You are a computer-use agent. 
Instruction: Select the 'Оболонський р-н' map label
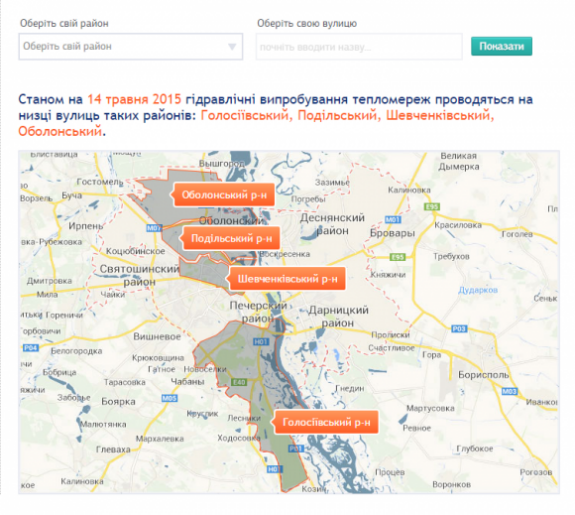(x=224, y=195)
